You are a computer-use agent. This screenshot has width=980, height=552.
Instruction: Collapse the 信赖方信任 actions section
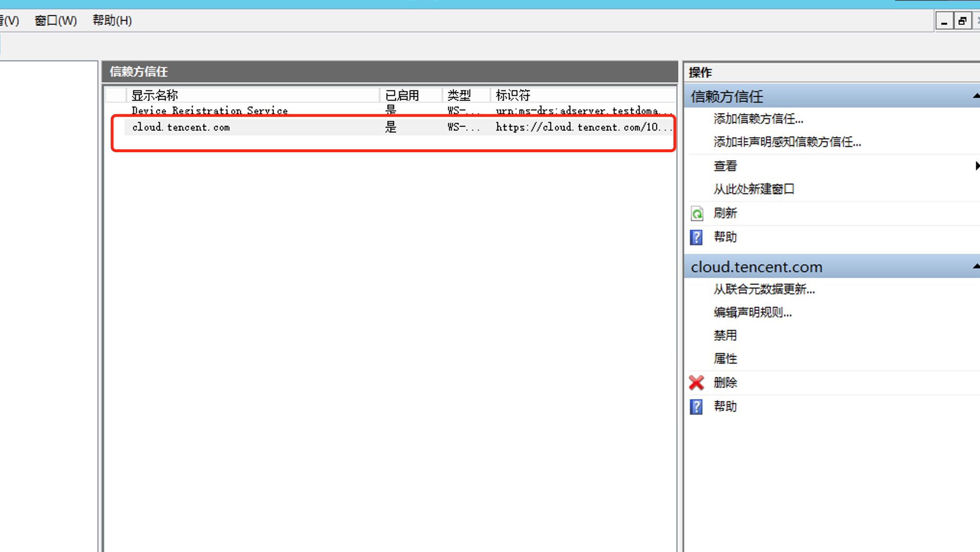[976, 96]
